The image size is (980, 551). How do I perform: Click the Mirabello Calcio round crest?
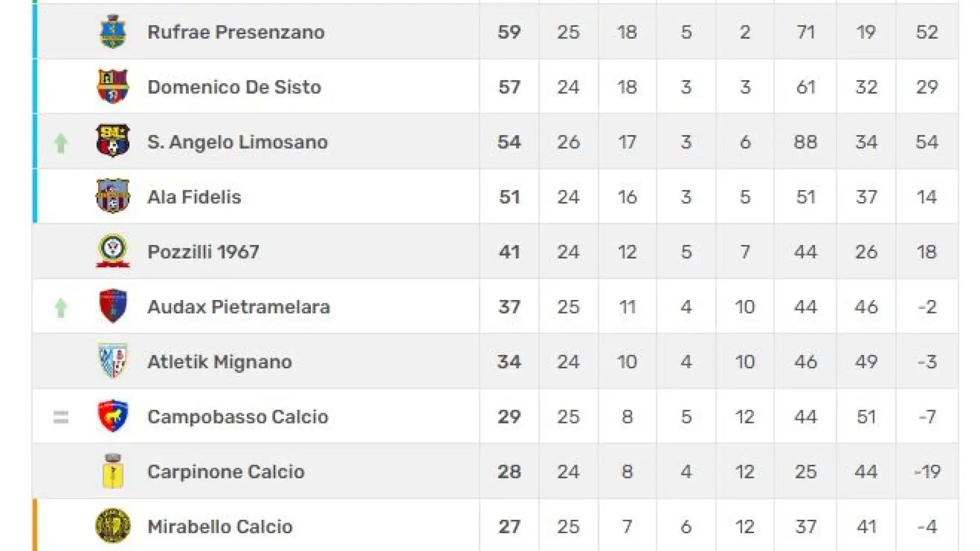click(x=113, y=526)
